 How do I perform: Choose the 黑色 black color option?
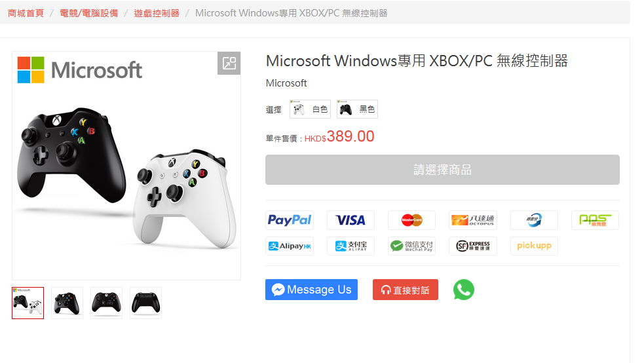[x=357, y=109]
